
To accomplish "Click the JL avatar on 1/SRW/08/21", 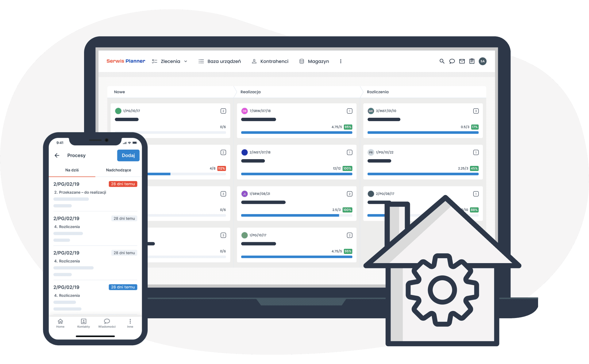I will [244, 194].
